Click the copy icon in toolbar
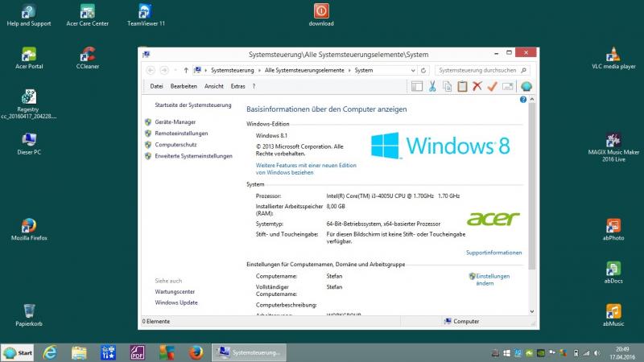 pyautogui.click(x=448, y=86)
